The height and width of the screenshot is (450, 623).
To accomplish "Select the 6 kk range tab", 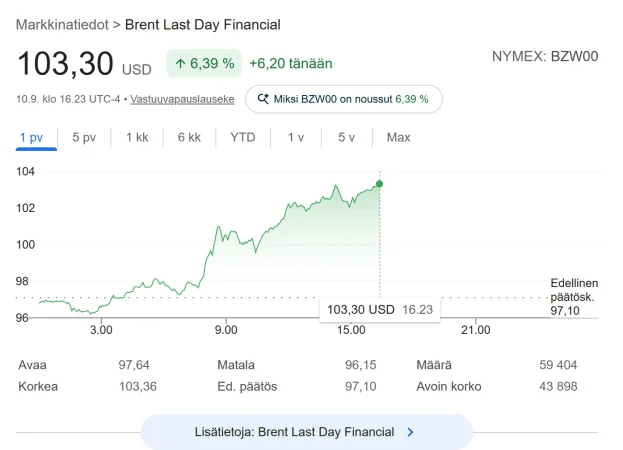I will 189,137.
